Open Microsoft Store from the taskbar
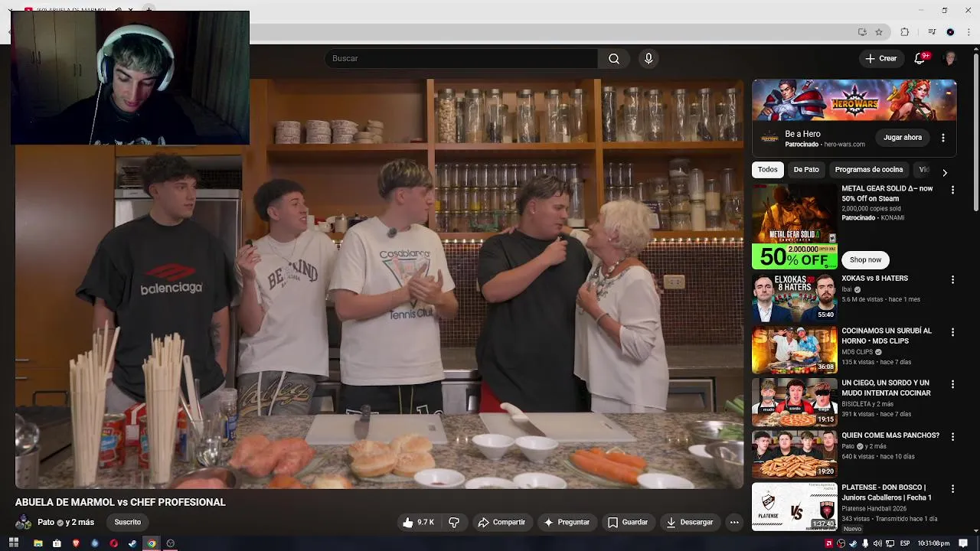The width and height of the screenshot is (980, 551). 57,543
